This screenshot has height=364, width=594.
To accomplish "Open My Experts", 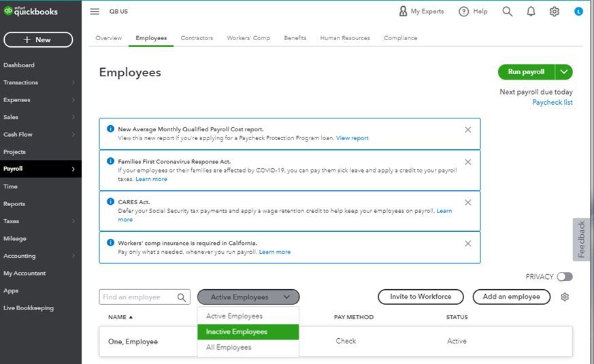I will [421, 12].
